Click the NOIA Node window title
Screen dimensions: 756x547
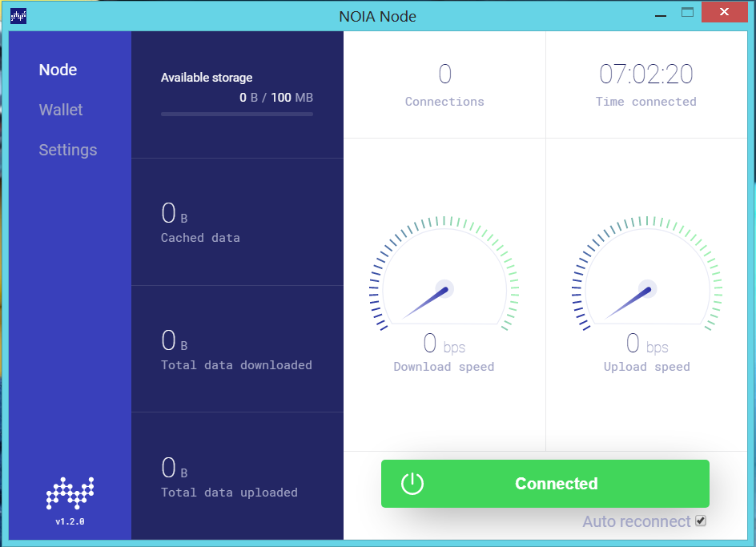click(377, 16)
